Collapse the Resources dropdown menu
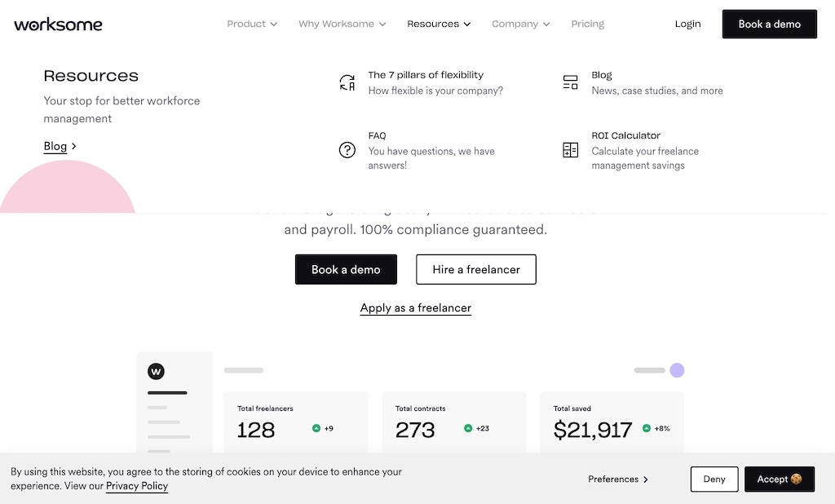This screenshot has height=504, width=835. [439, 24]
